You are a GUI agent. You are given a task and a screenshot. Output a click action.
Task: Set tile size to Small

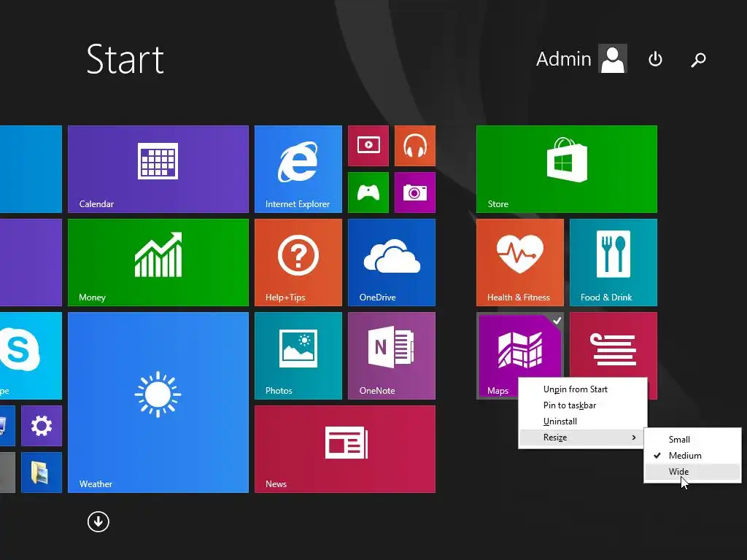point(693,440)
